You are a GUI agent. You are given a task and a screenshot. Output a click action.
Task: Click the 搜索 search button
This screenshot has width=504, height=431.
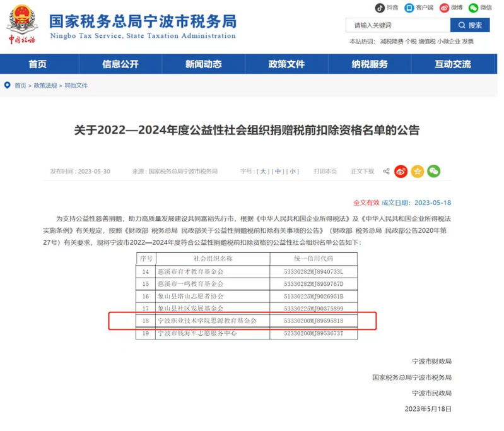(x=469, y=25)
